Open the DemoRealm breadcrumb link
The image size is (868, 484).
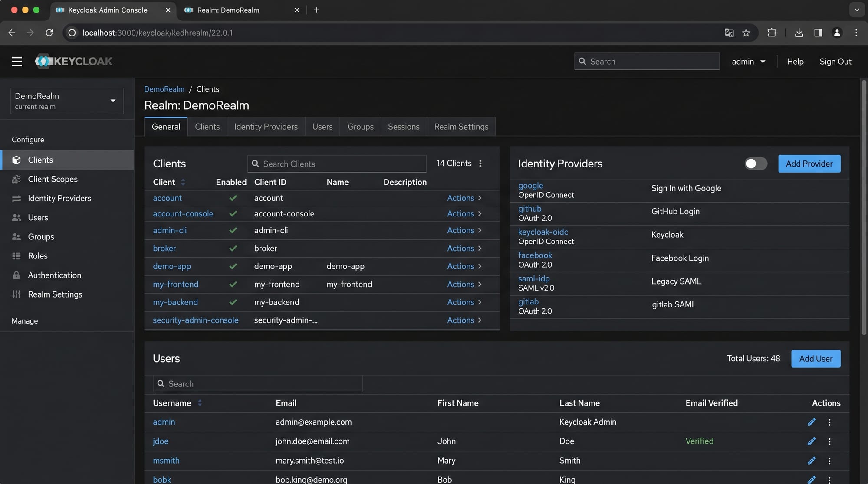[164, 89]
